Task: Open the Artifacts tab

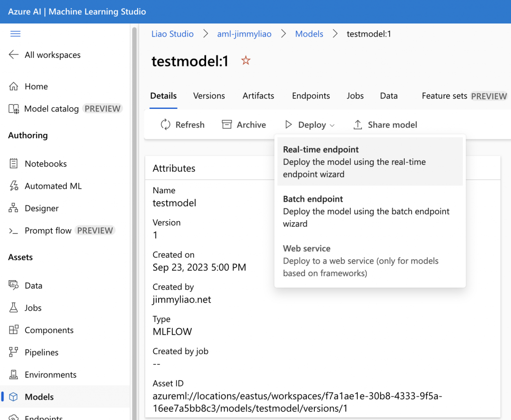Action: tap(258, 96)
